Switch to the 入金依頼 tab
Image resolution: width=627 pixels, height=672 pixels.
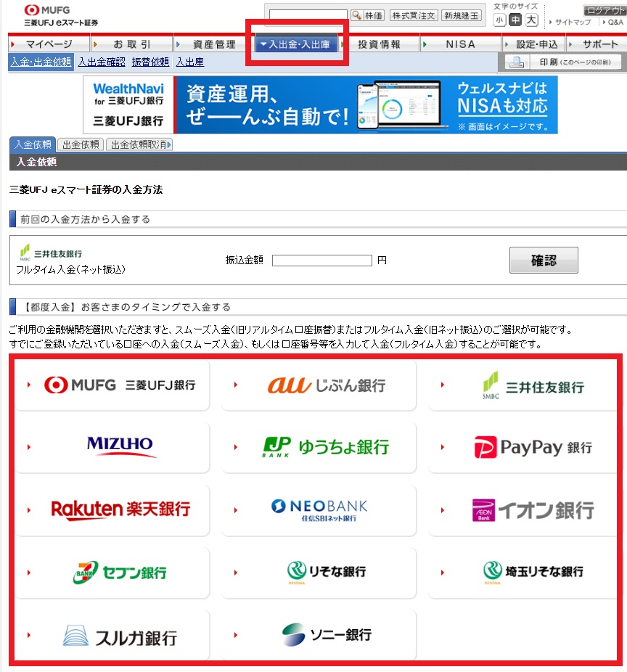click(x=33, y=145)
